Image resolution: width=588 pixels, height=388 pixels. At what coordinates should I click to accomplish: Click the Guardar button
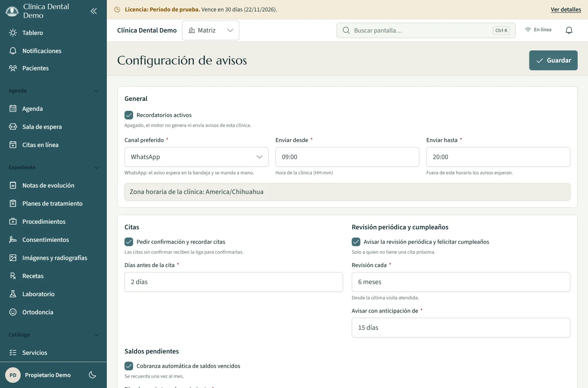553,60
